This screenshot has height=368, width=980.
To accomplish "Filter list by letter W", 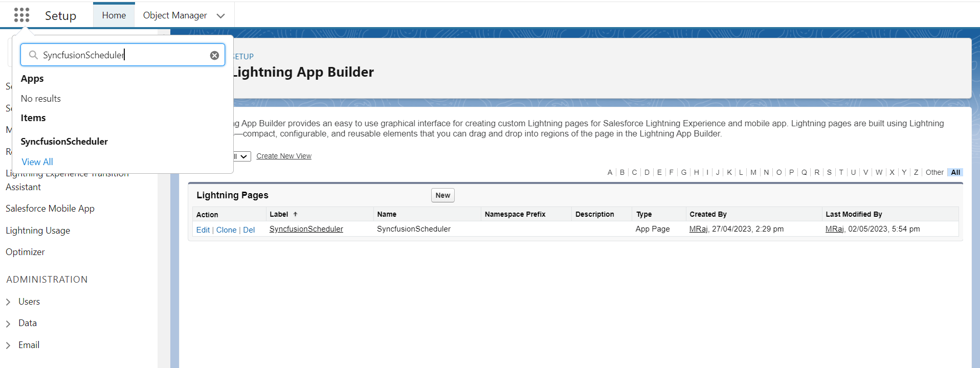I will click(879, 172).
